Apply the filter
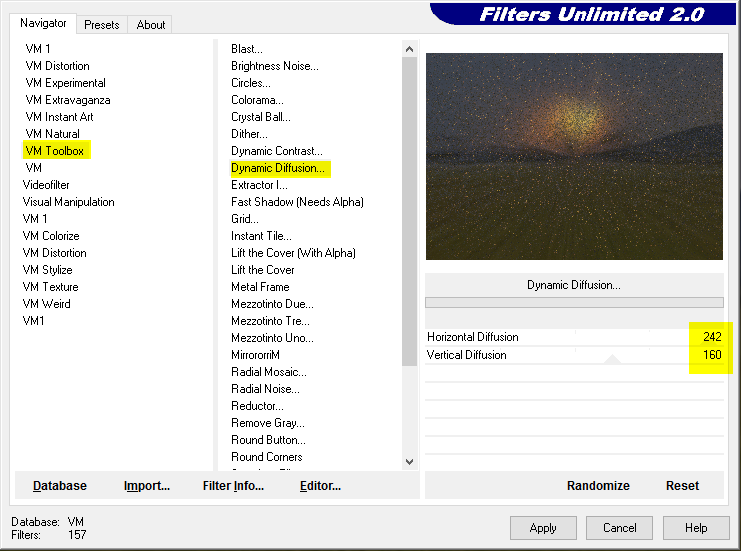 [543, 528]
